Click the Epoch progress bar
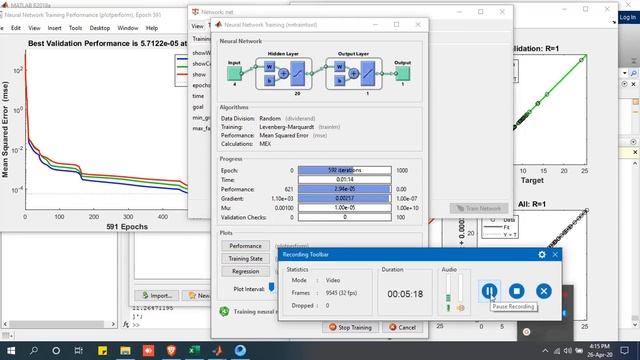Screen dimensions: 640x360 pos(344,170)
